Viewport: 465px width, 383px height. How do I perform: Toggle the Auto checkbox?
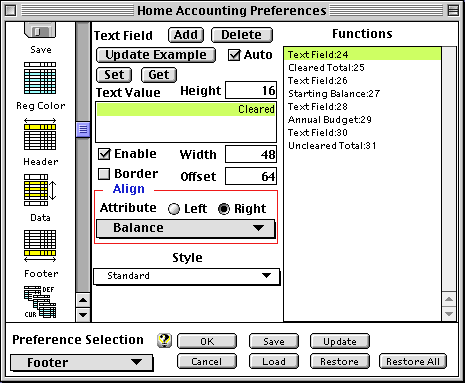point(234,55)
